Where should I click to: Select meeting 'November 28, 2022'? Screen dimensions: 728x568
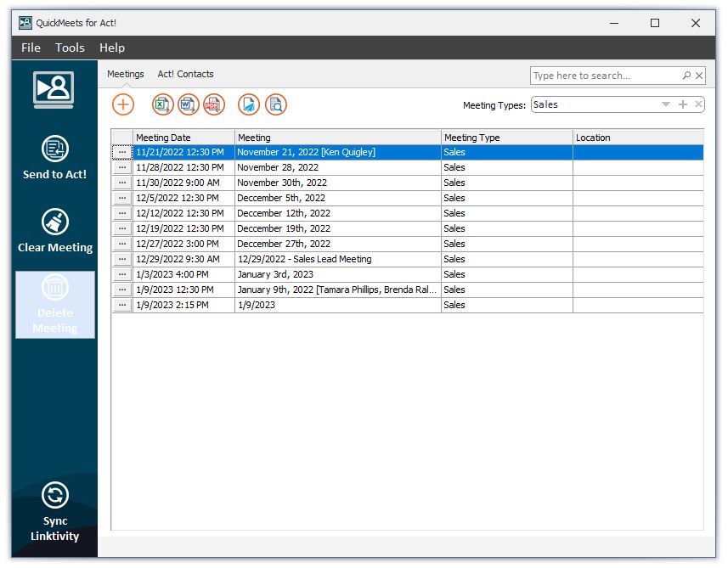[x=338, y=167]
